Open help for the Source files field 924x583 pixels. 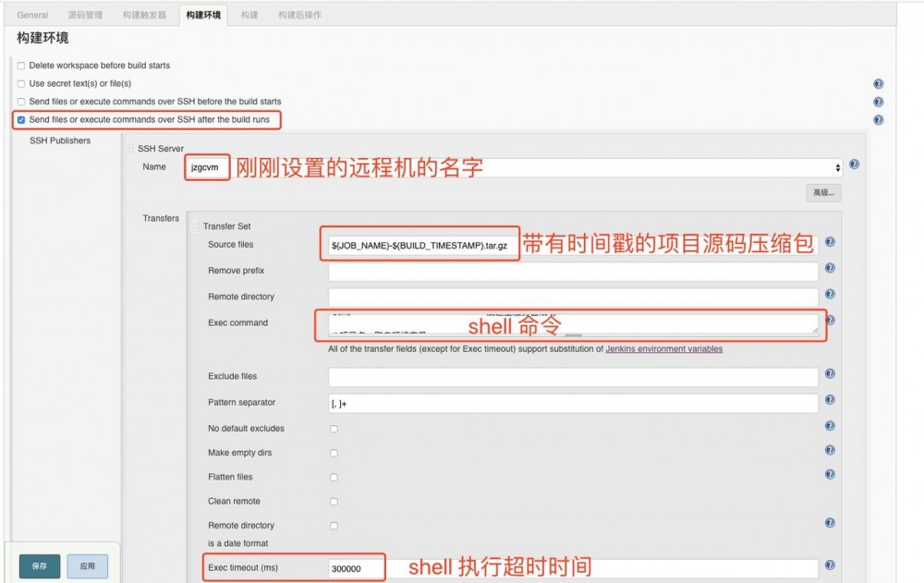(x=830, y=242)
